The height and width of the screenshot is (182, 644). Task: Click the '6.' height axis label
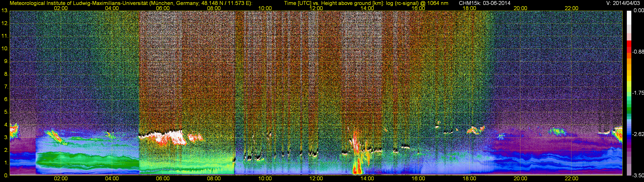tap(6, 100)
